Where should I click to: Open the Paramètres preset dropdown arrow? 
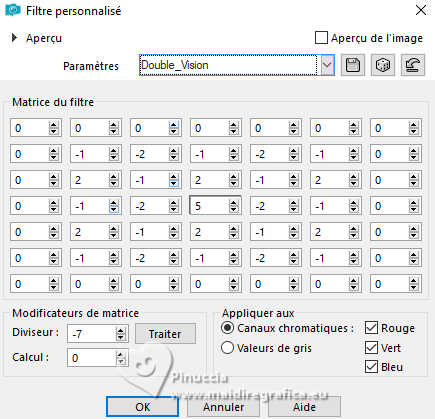click(x=327, y=65)
